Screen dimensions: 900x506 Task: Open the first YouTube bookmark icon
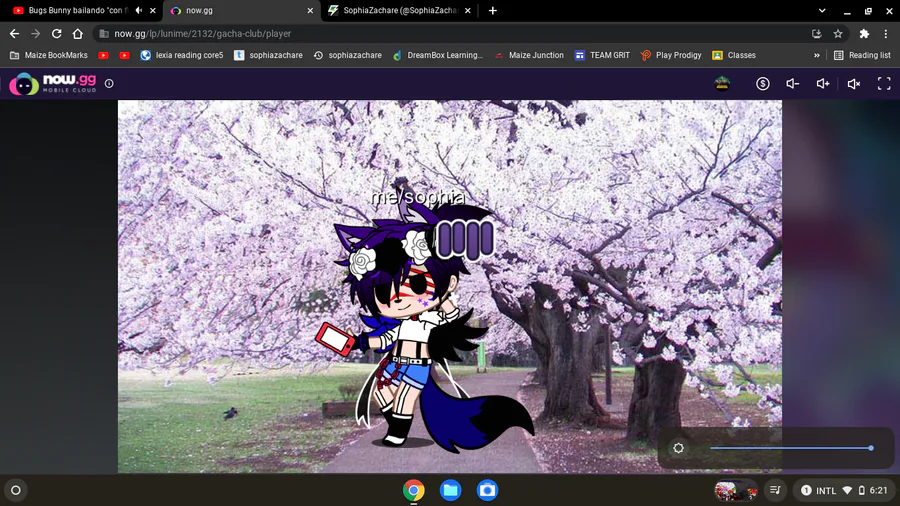(103, 55)
